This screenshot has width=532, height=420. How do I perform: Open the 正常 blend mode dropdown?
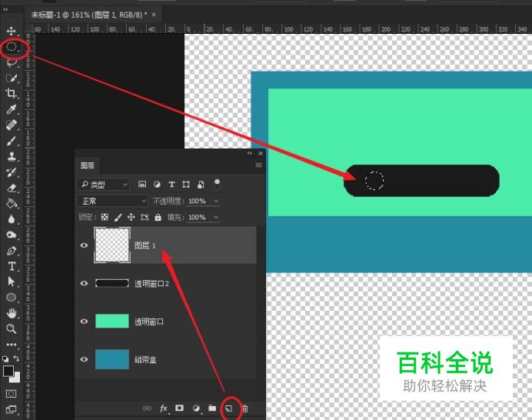click(x=113, y=201)
